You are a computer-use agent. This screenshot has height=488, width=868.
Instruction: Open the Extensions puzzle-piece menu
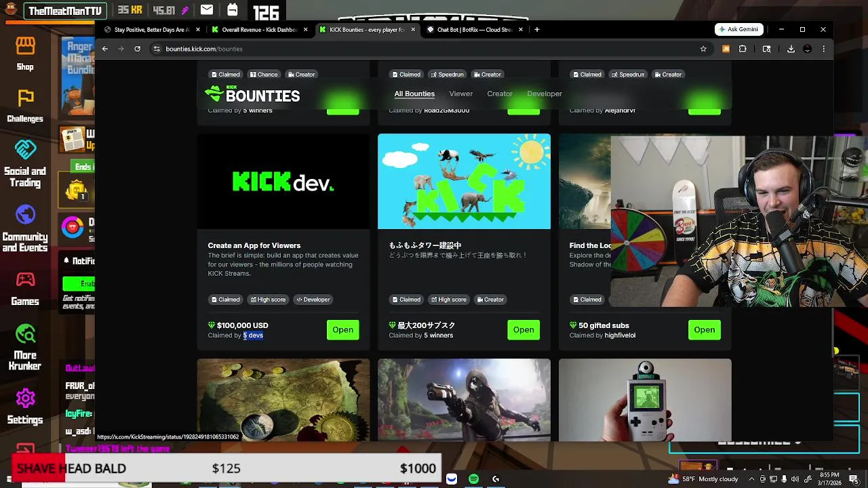click(x=743, y=49)
